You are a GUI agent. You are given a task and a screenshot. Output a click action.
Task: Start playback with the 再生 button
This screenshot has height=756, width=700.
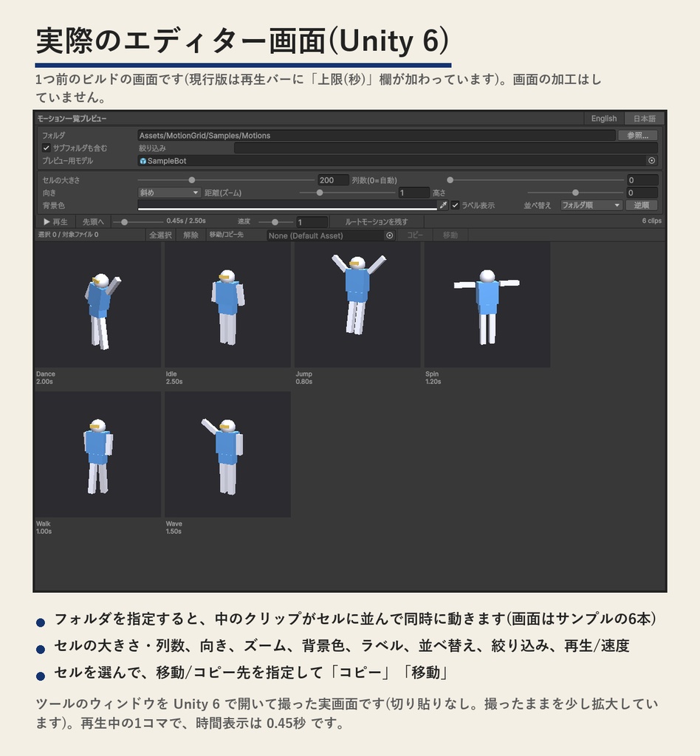(55, 221)
